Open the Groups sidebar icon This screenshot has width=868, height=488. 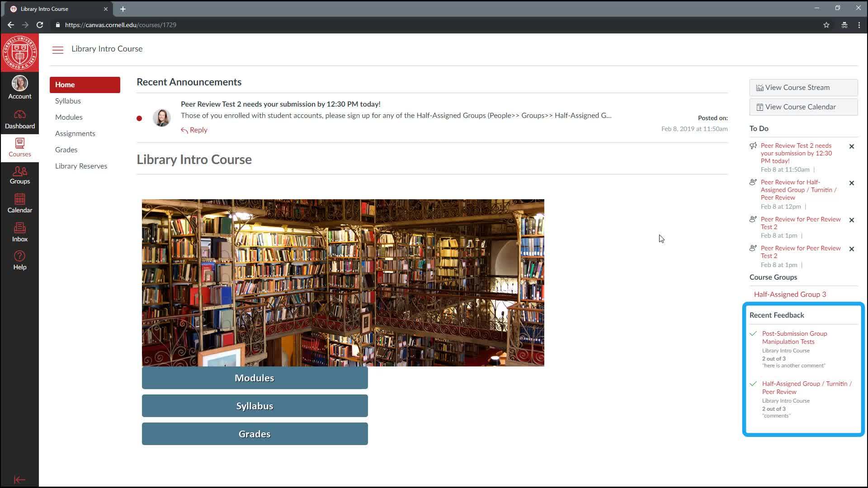point(19,175)
